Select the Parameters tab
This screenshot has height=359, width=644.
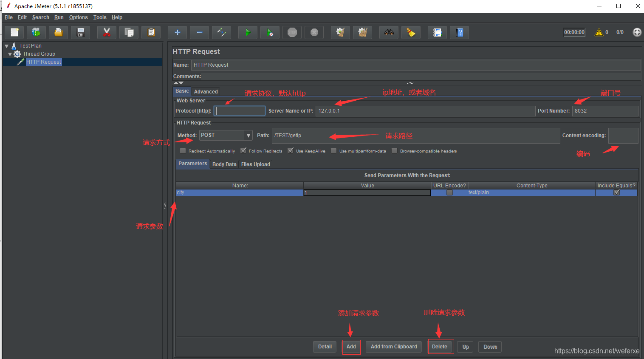[x=192, y=164]
